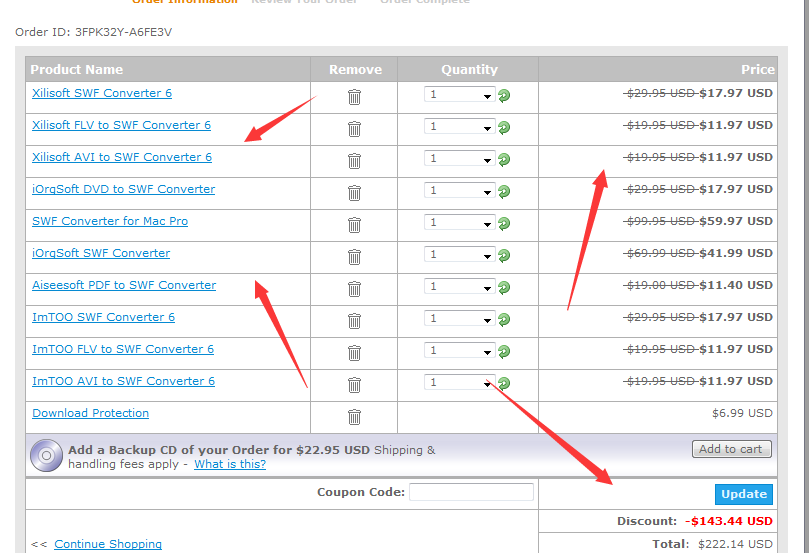Remove iOrgSoft SWF Converter from cart
Screen dimensions: 809x553
(354, 256)
